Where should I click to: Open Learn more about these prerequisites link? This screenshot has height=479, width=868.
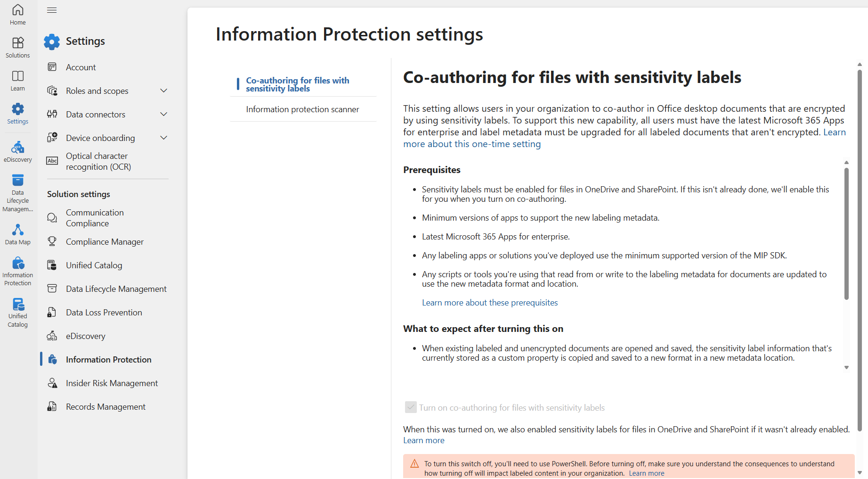click(x=490, y=303)
